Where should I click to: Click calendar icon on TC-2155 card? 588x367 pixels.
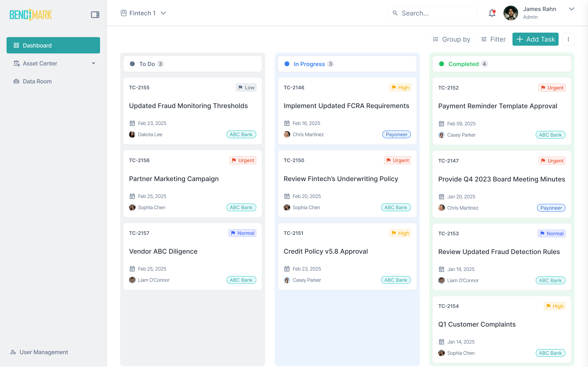click(x=132, y=123)
